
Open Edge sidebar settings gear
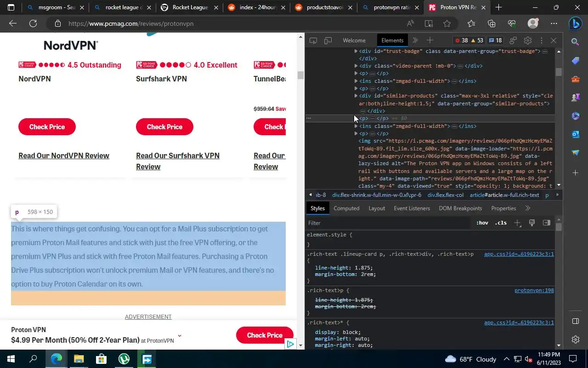(x=576, y=339)
